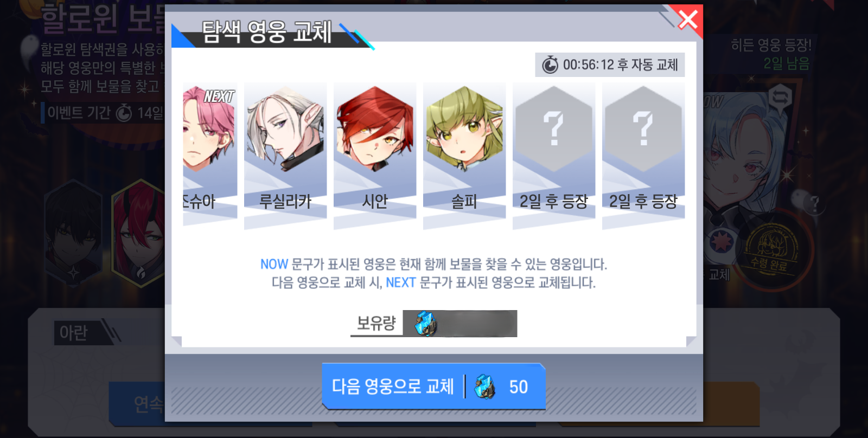Select the 솔피 hero portrait
The width and height of the screenshot is (868, 438).
[464, 156]
